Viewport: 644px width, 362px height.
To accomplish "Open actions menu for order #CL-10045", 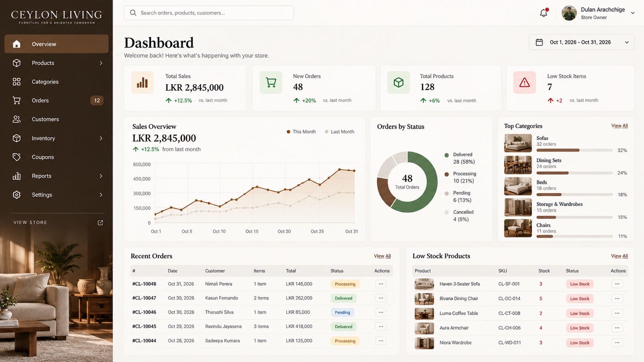I will coord(381,327).
